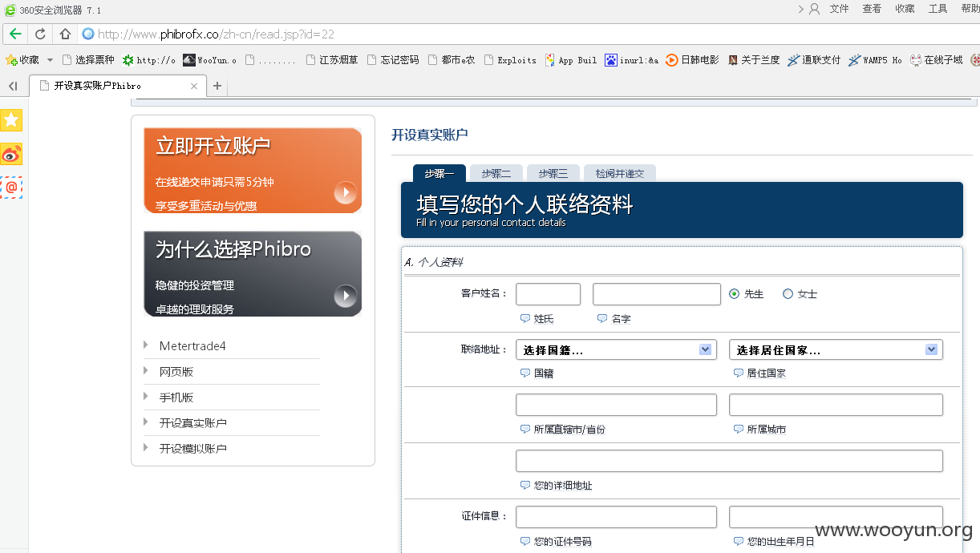Select the 女士 radio button

(x=788, y=294)
